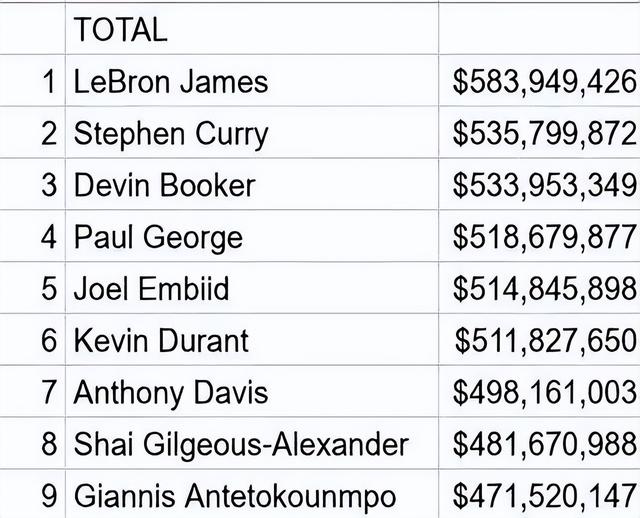This screenshot has width=640, height=518.
Task: Click the Stephen Curry name cell
Action: tap(252, 133)
